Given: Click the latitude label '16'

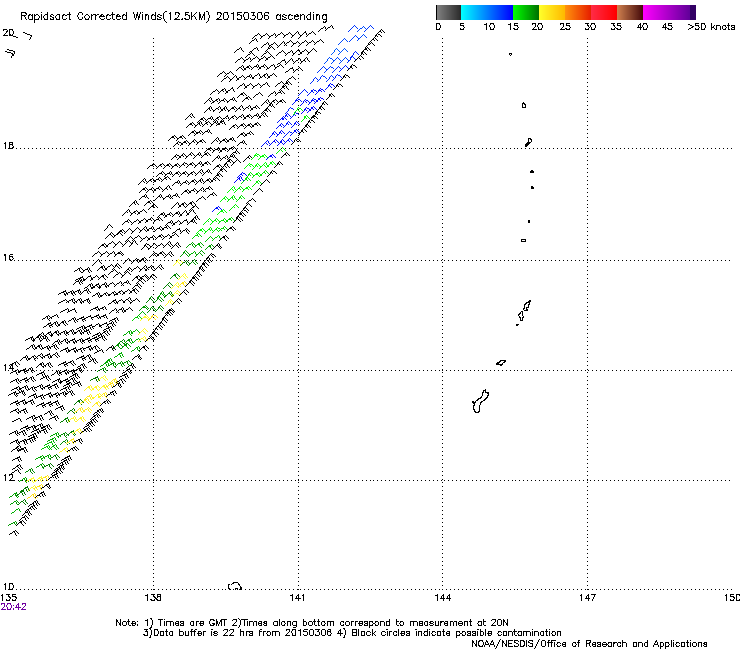Looking at the screenshot, I should (8, 257).
